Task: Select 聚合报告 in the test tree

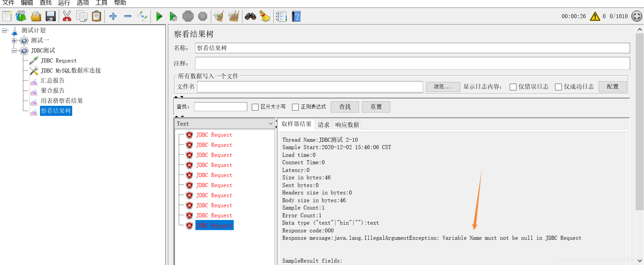Action: pos(53,91)
